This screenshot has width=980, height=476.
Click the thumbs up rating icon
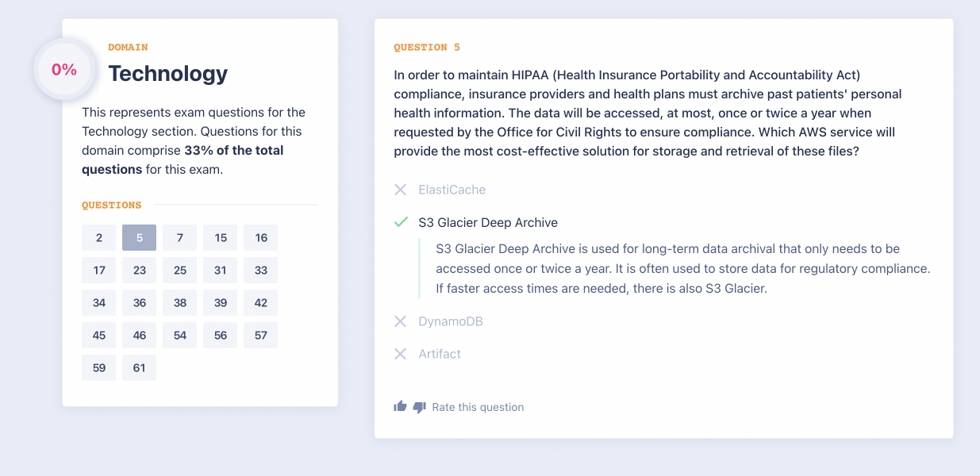400,407
